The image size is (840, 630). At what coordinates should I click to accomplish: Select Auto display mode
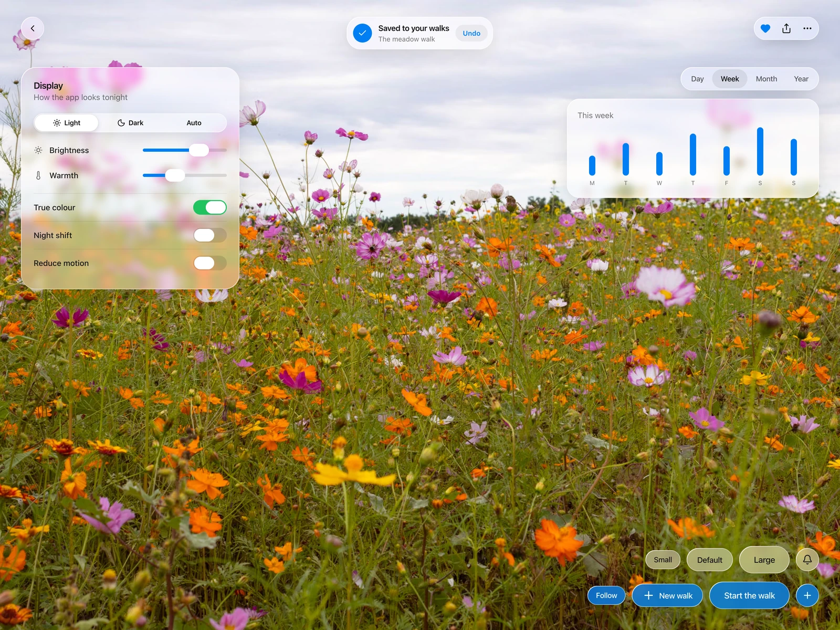194,123
